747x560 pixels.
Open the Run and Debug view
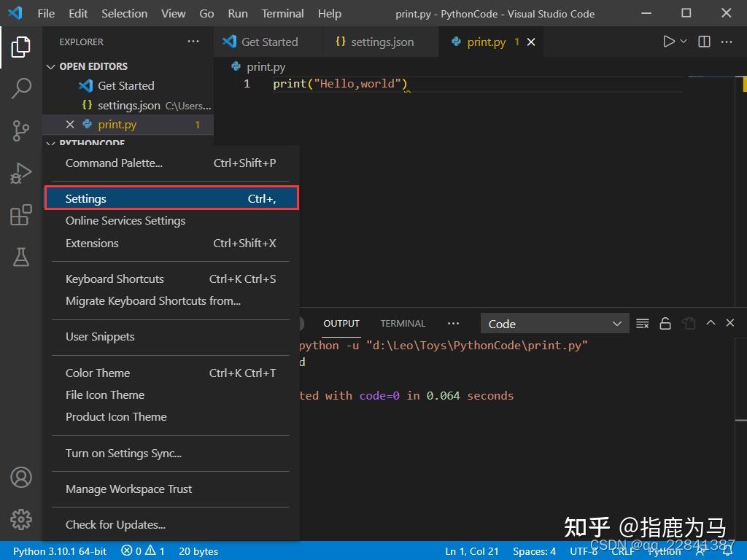(21, 173)
